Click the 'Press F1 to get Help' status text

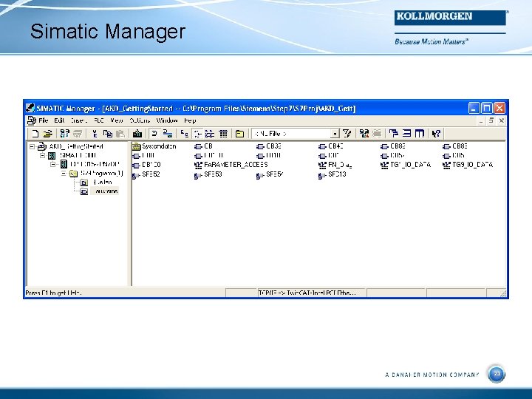(x=53, y=293)
